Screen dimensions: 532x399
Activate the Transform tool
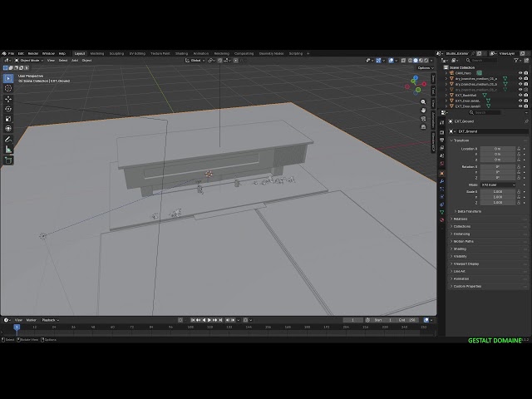(x=8, y=129)
